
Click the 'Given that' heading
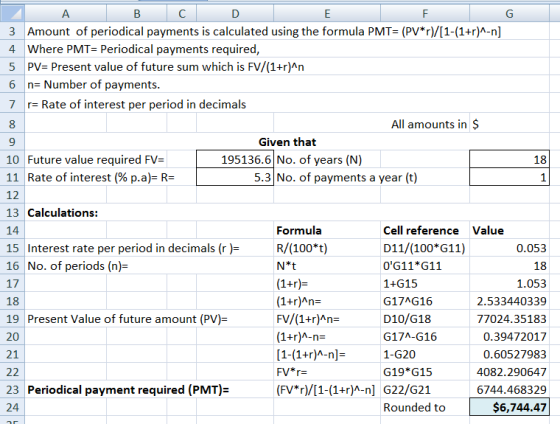coord(287,142)
